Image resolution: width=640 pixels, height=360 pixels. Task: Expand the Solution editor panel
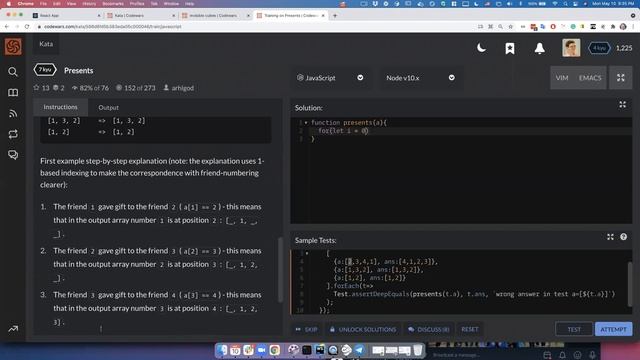click(x=622, y=104)
